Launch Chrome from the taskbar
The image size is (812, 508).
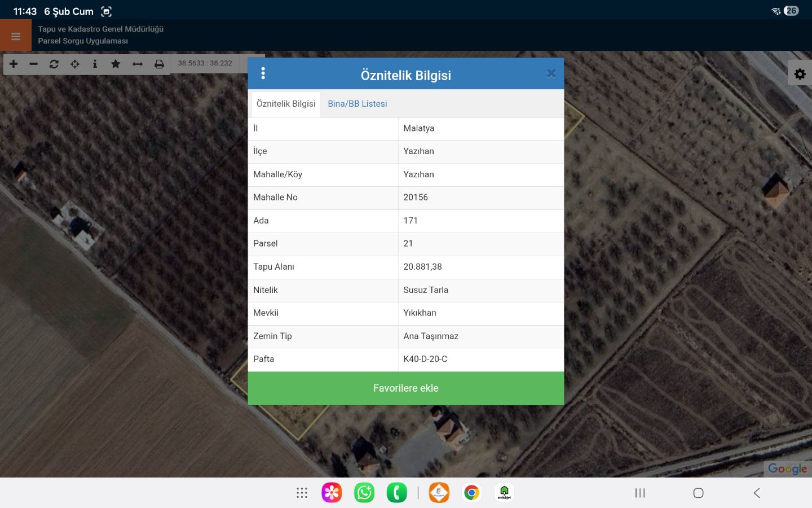tap(471, 493)
